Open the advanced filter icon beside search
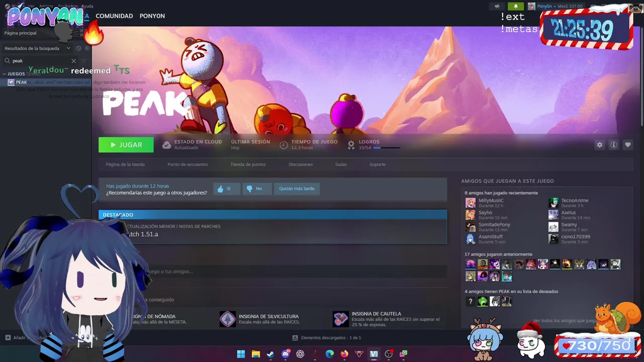This screenshot has width=644, height=362. [x=84, y=61]
